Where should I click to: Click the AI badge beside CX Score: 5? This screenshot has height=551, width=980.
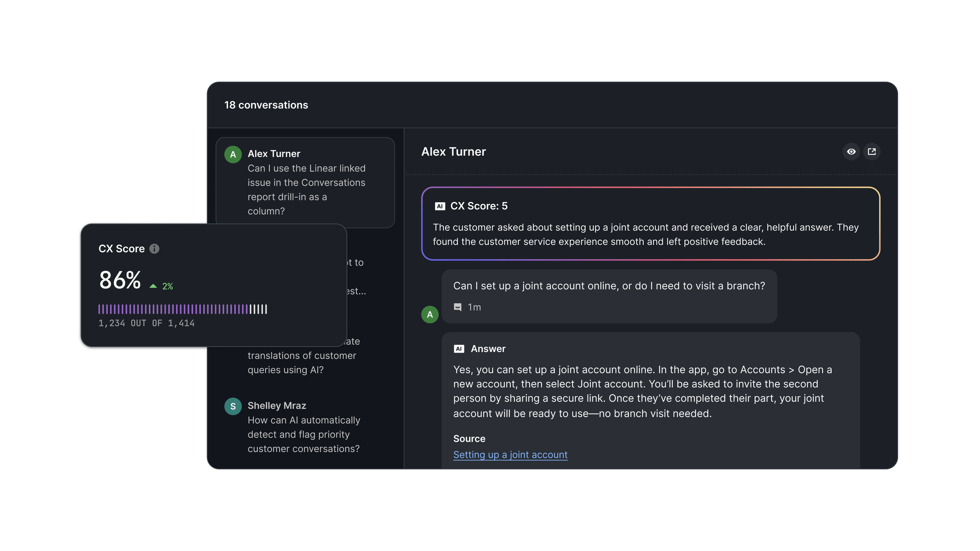coord(440,206)
